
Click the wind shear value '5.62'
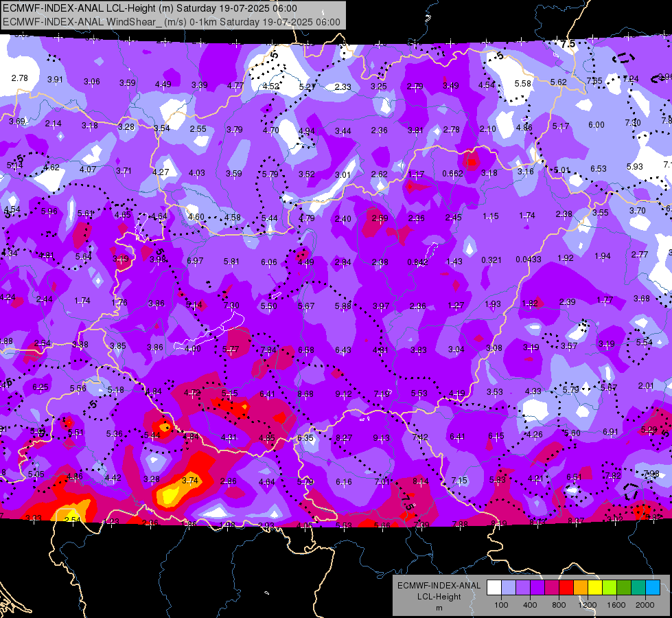(x=559, y=82)
